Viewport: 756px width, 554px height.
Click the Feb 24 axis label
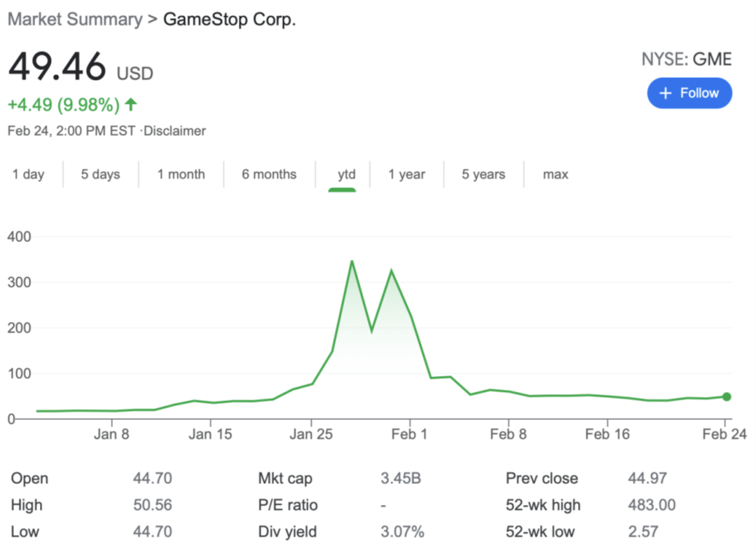[724, 434]
